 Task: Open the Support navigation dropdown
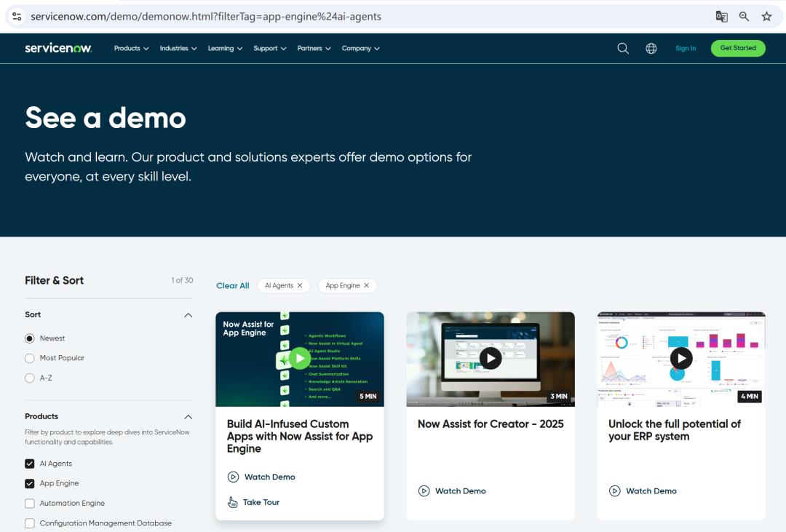pos(270,48)
